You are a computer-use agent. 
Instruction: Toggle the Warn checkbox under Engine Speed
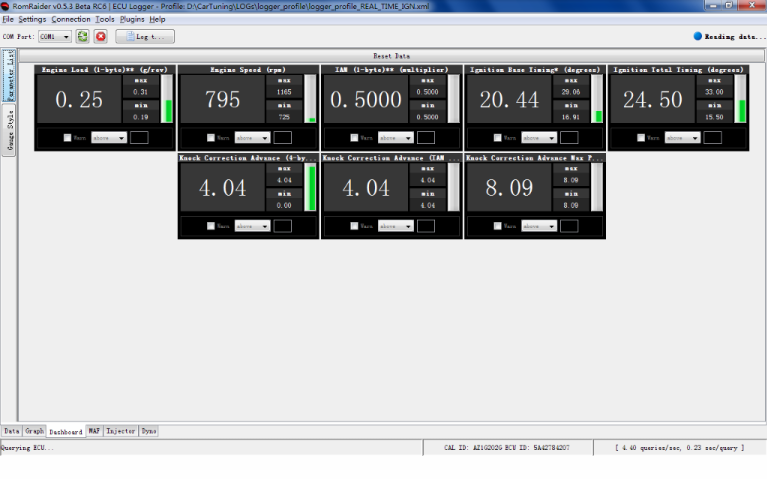211,138
